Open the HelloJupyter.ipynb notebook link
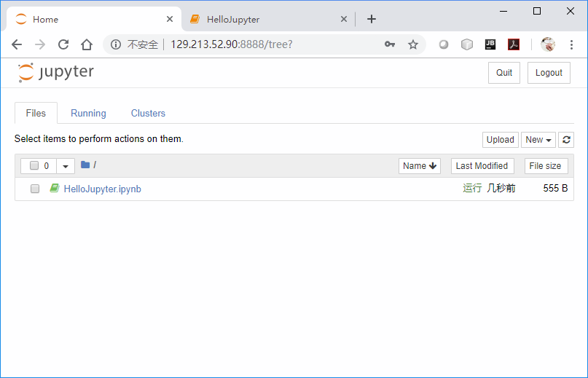588x378 pixels. [x=102, y=189]
